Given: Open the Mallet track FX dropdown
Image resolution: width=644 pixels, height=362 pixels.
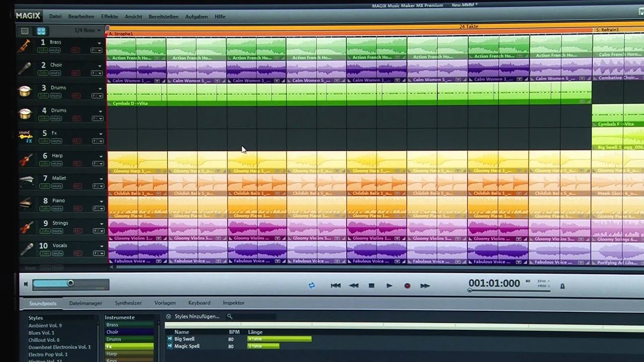Looking at the screenshot, I should point(98,186).
